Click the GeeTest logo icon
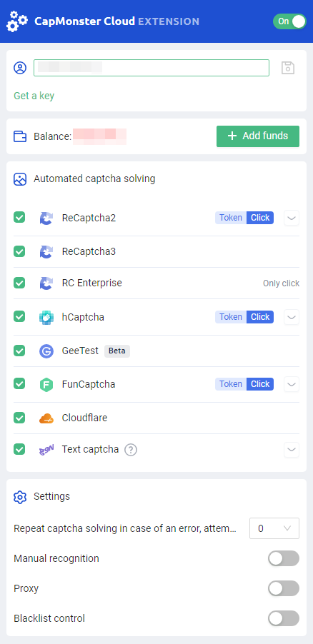The image size is (313, 644). tap(46, 351)
